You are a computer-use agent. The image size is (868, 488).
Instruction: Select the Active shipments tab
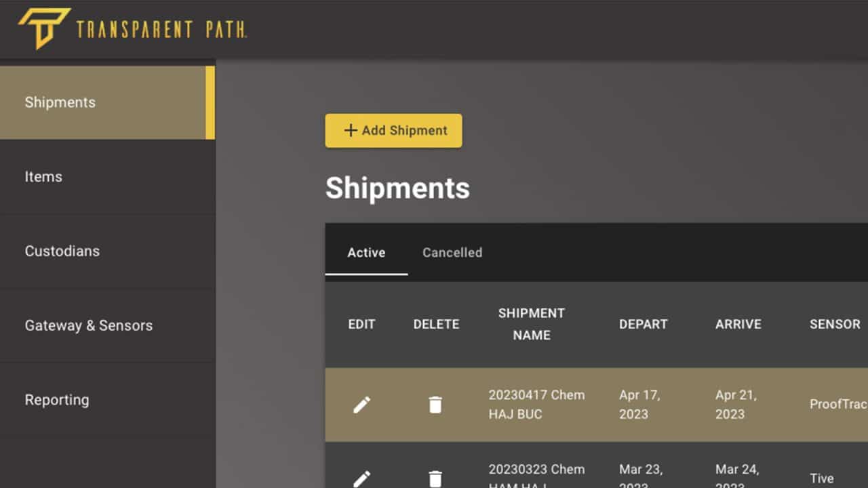(366, 252)
